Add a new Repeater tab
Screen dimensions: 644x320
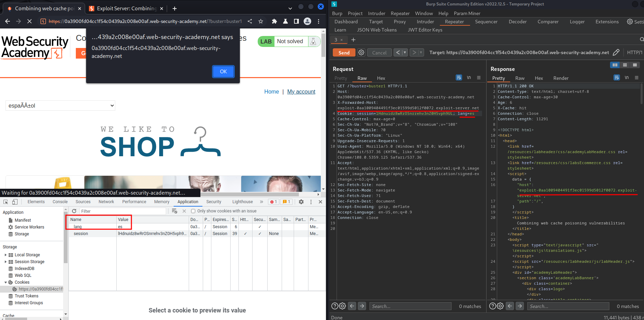(x=353, y=40)
